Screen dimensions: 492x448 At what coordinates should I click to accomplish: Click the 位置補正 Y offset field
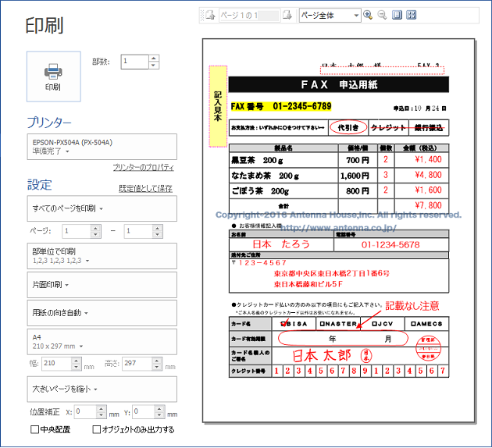click(x=144, y=412)
